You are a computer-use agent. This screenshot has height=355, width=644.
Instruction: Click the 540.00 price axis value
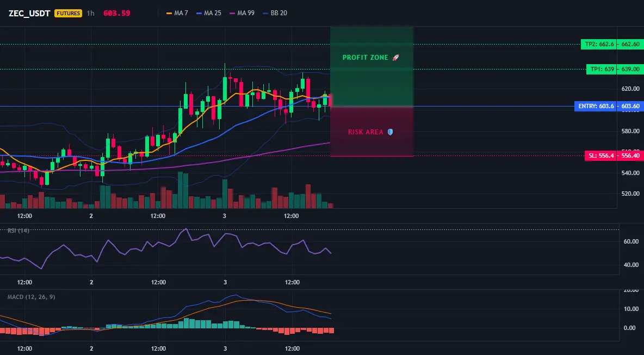tap(630, 173)
